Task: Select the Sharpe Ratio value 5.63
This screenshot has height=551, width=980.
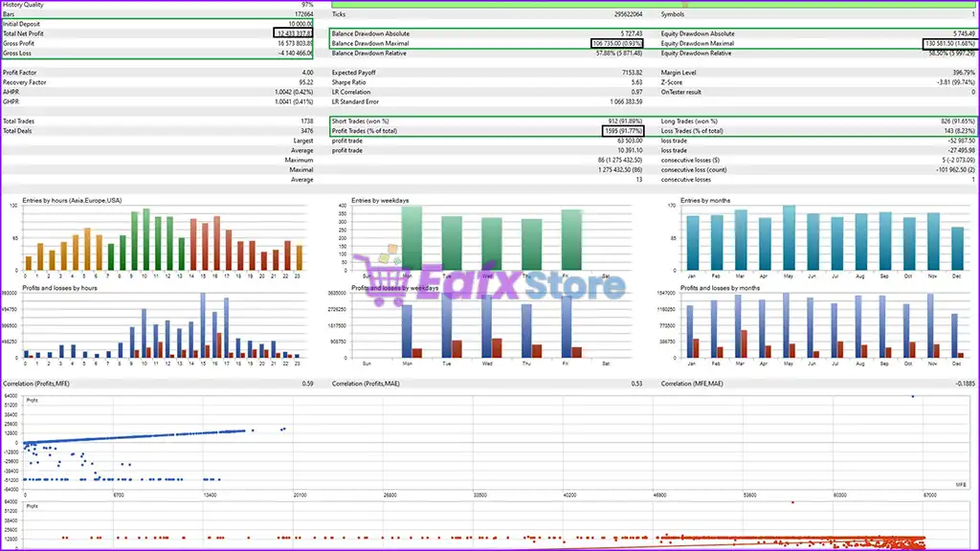Action: point(636,82)
